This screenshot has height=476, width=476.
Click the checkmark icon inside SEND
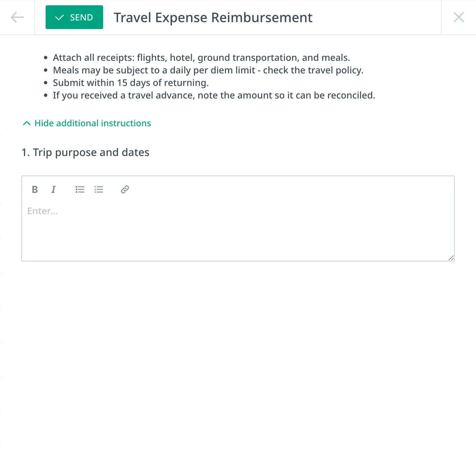coord(59,18)
